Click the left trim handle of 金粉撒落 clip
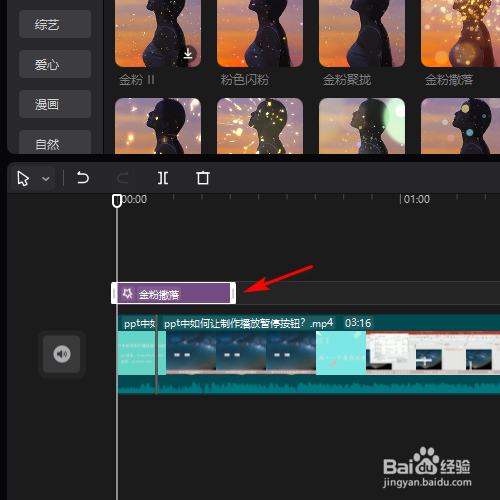The height and width of the screenshot is (500, 500). (114, 293)
